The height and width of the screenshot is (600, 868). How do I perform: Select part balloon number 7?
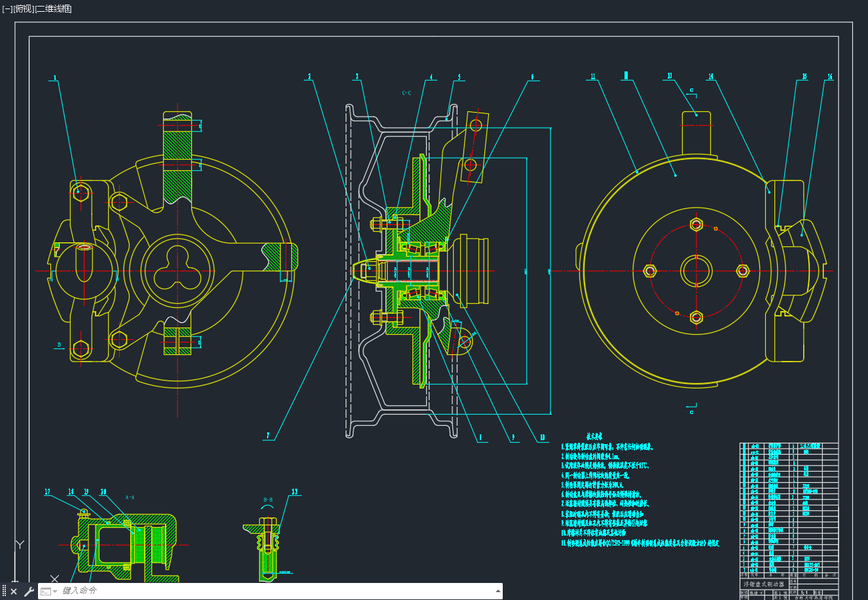coord(268,435)
